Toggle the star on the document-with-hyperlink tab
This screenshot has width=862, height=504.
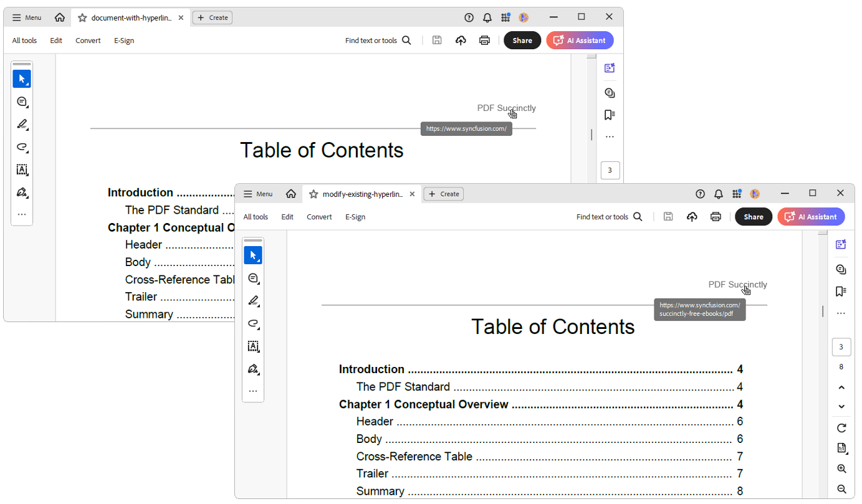pos(82,17)
